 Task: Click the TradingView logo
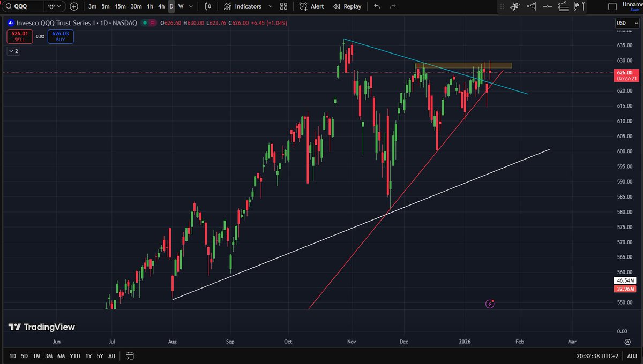pyautogui.click(x=41, y=327)
